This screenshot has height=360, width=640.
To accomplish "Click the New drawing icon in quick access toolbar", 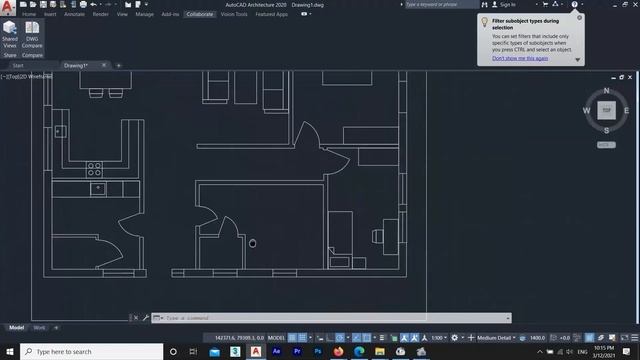I will click(23, 4).
